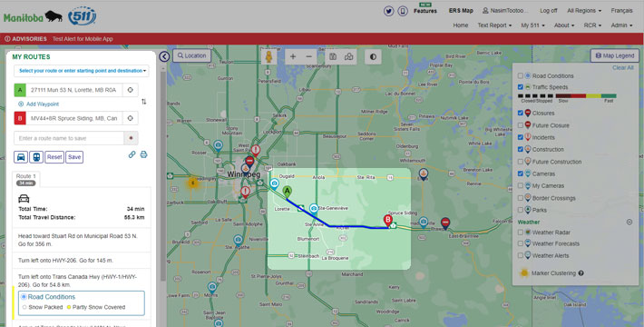
Task: Open RCR menu
Action: tap(592, 25)
